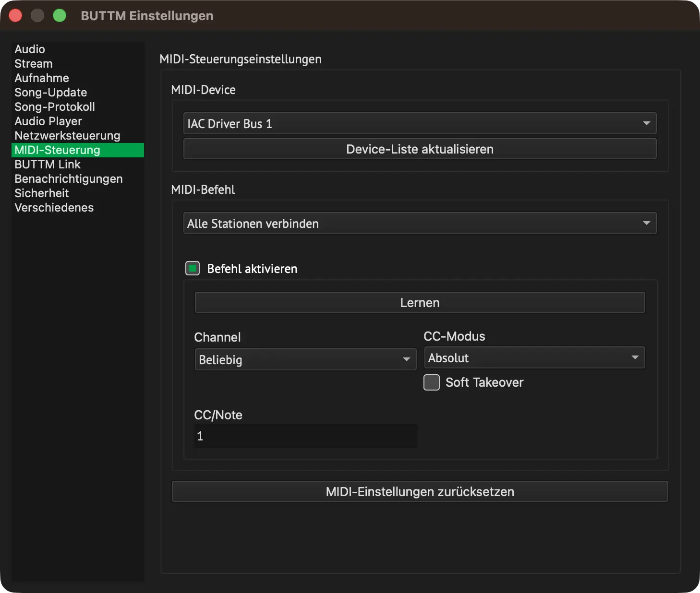Enable the Soft Takeover checkbox
The image size is (700, 593).
tap(432, 382)
